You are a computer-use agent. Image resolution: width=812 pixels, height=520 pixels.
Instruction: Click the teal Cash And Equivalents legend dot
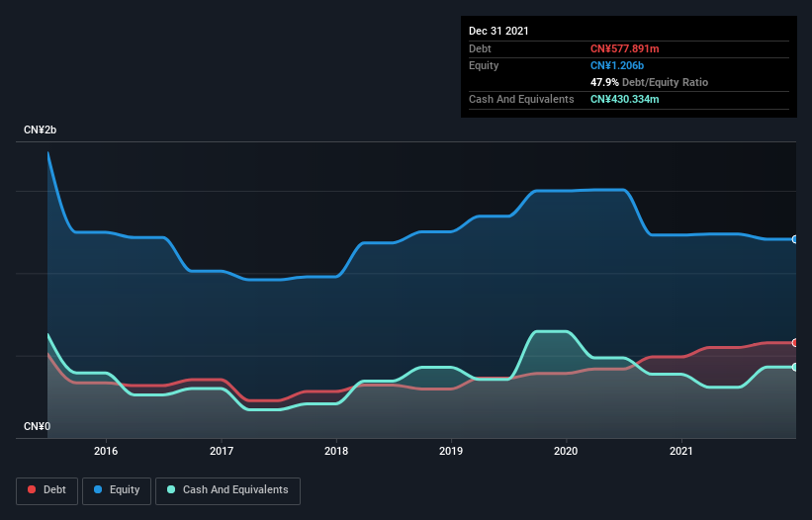coord(171,489)
